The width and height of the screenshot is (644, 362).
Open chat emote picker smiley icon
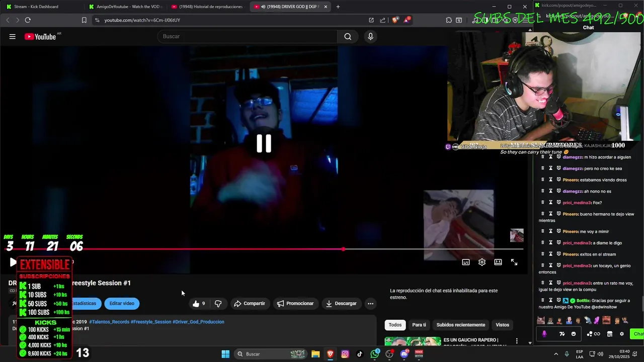pyautogui.click(x=574, y=334)
